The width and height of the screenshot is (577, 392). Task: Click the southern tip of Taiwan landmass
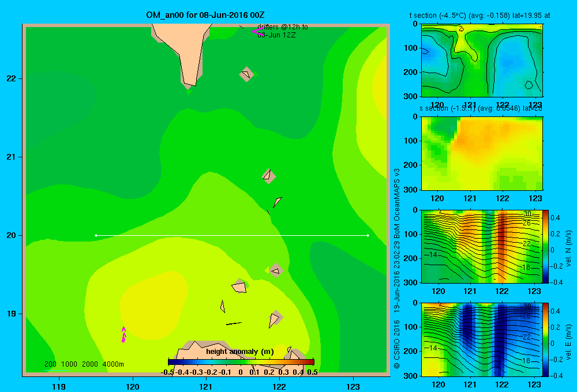[x=190, y=85]
